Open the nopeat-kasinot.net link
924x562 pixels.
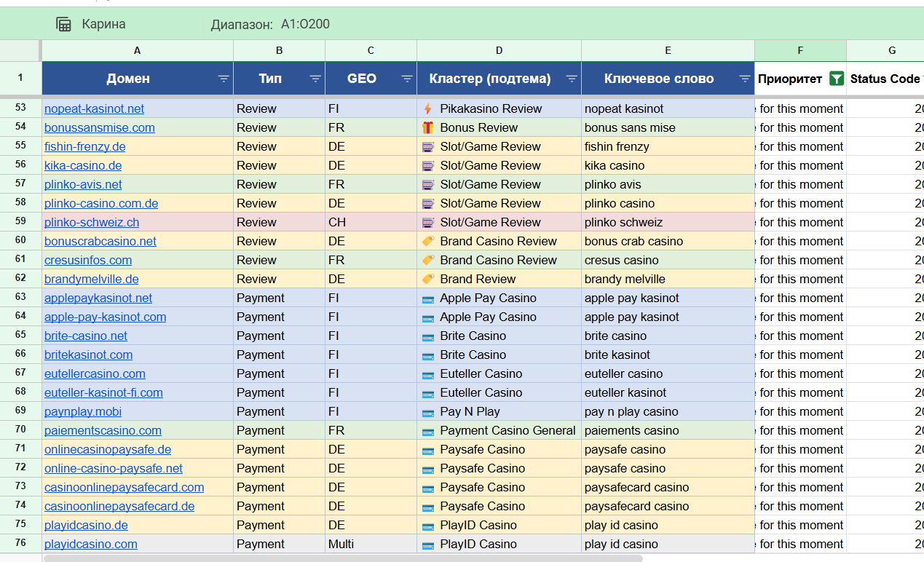(x=94, y=108)
